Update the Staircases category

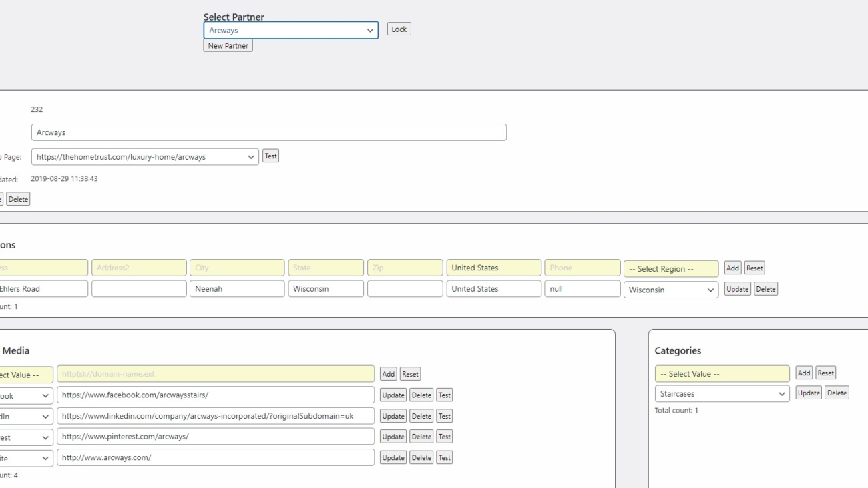pos(809,393)
